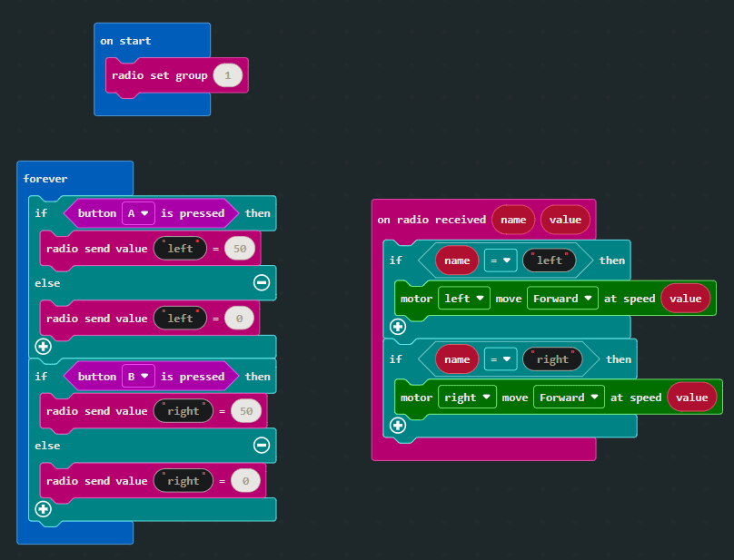Screen dimensions: 734x560
Task: Add a branch via plus icon on the name-right if
Action: [397, 425]
